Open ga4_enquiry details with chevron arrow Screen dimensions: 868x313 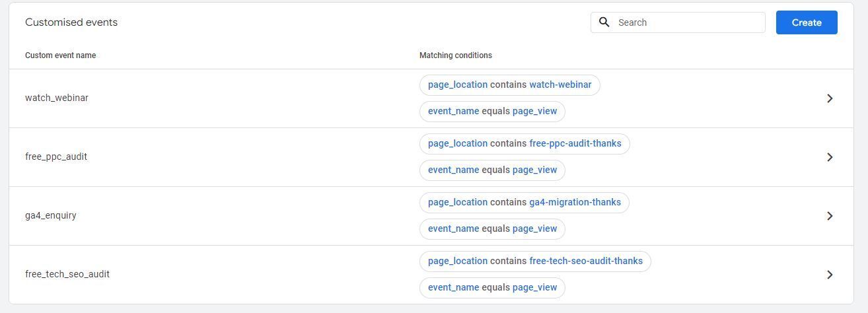(x=830, y=216)
